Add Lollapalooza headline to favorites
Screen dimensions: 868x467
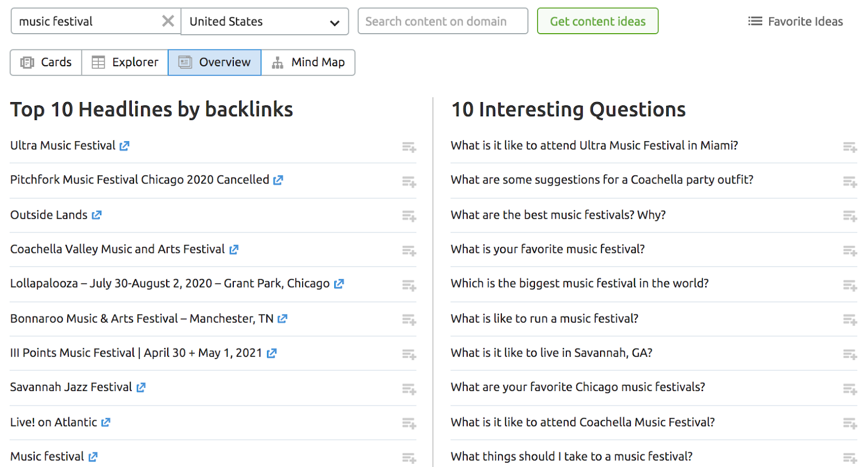point(409,285)
